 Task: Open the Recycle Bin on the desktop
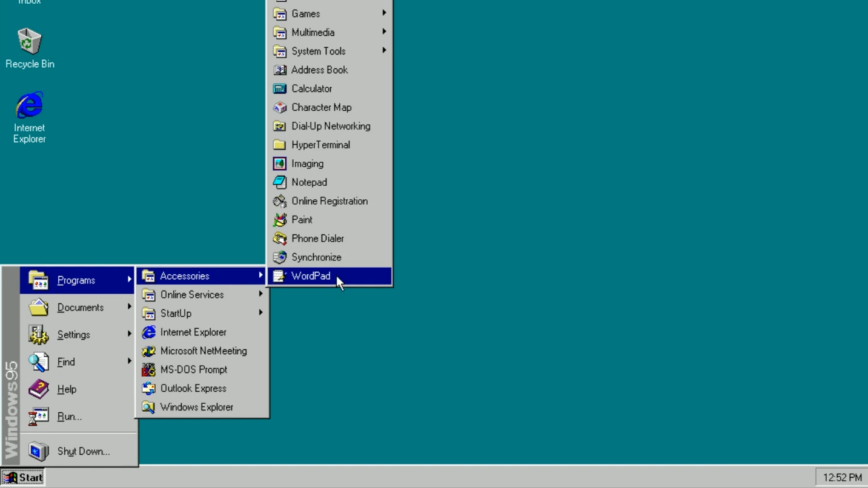[x=30, y=42]
